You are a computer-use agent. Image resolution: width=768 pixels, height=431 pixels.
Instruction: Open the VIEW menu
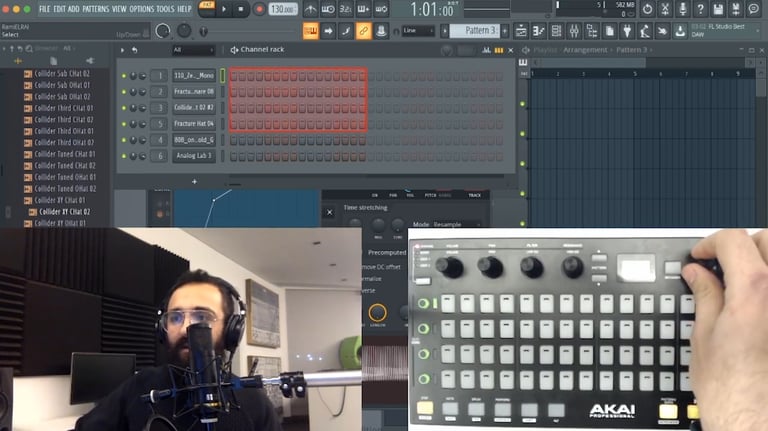(x=119, y=9)
